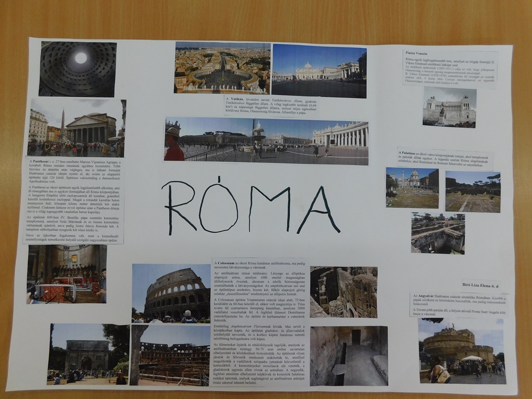Click the Colosseum description text block
This screenshot has height=399, width=532.
260,322
